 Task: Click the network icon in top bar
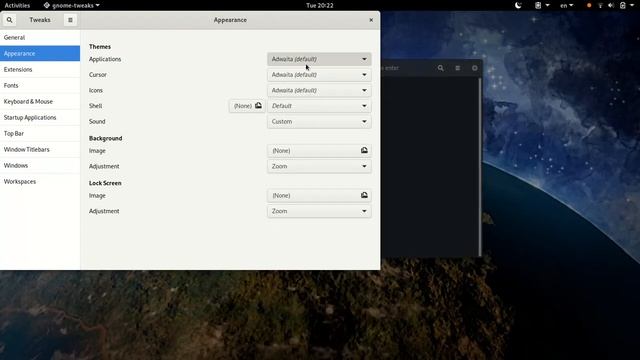click(600, 5)
